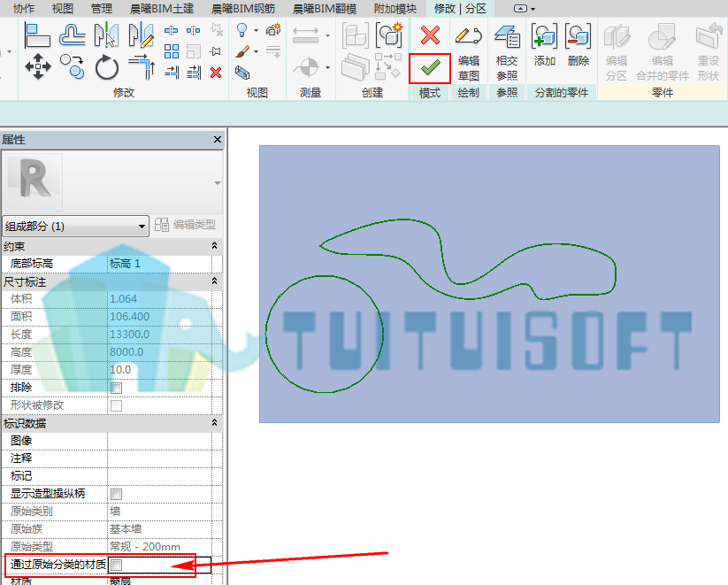Open the 晨曦BIM土建 ribbon tab
This screenshot has height=585, width=728.
(162, 8)
